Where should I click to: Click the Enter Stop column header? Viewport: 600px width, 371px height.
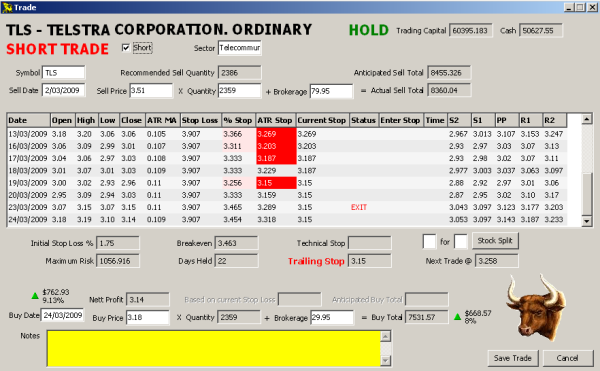[x=401, y=120]
